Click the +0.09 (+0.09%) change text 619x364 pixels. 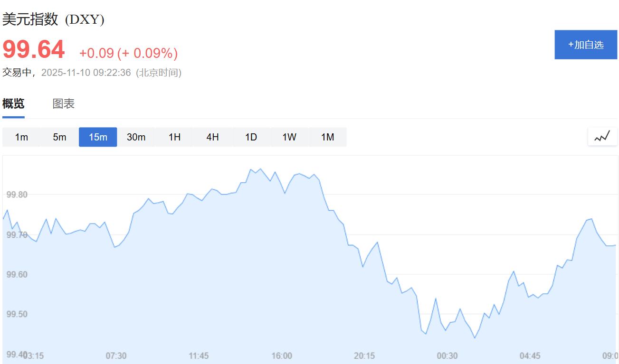coord(128,53)
